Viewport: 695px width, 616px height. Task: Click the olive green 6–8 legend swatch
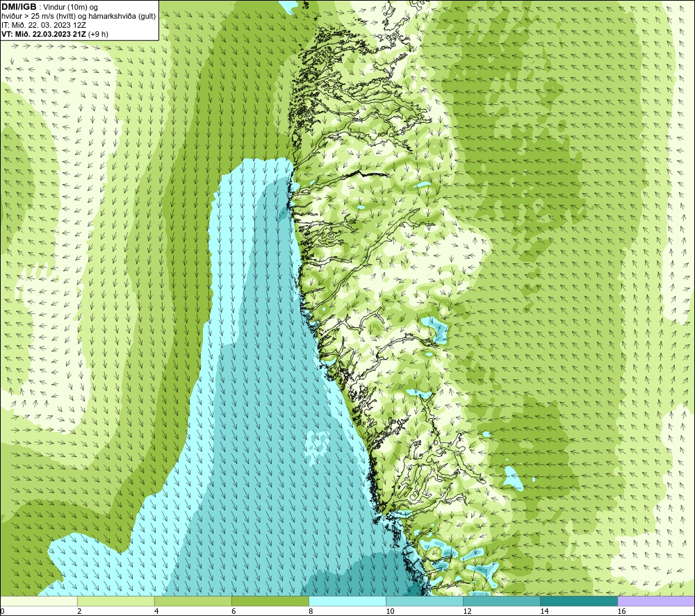[x=270, y=601]
